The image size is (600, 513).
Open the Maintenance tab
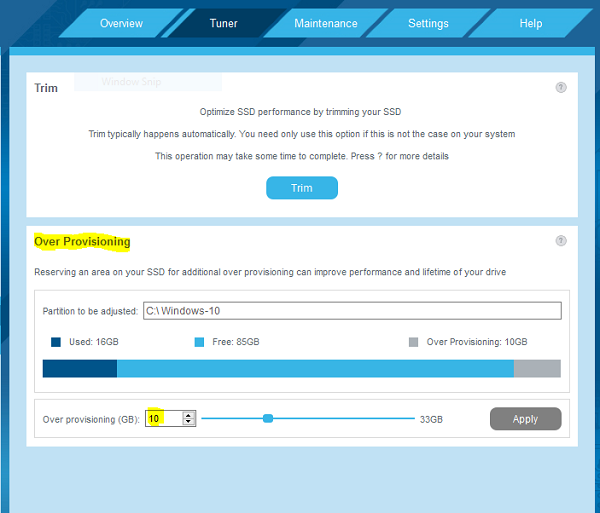click(326, 23)
